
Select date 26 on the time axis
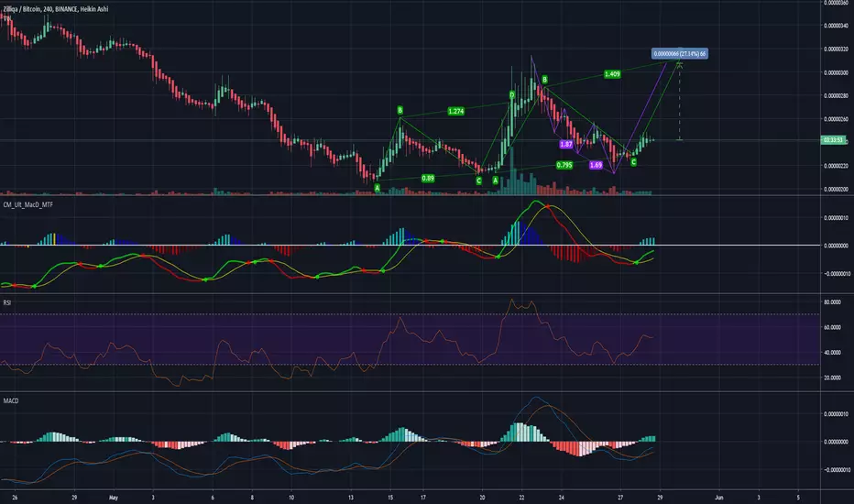click(15, 498)
